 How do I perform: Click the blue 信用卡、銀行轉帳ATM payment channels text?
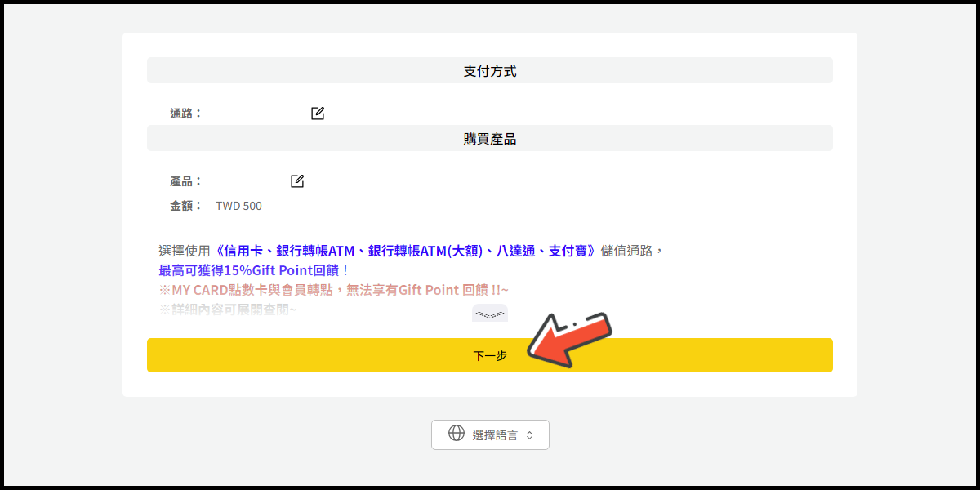[x=404, y=251]
